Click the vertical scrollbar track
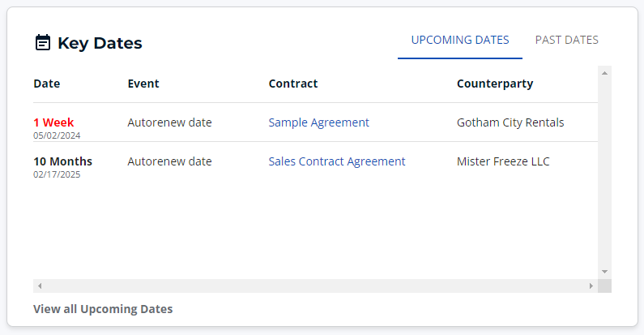This screenshot has height=335, width=644. (x=604, y=172)
